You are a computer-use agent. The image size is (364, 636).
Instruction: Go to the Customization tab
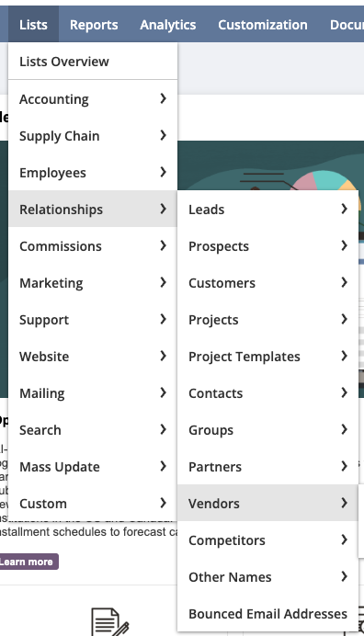coord(263,25)
